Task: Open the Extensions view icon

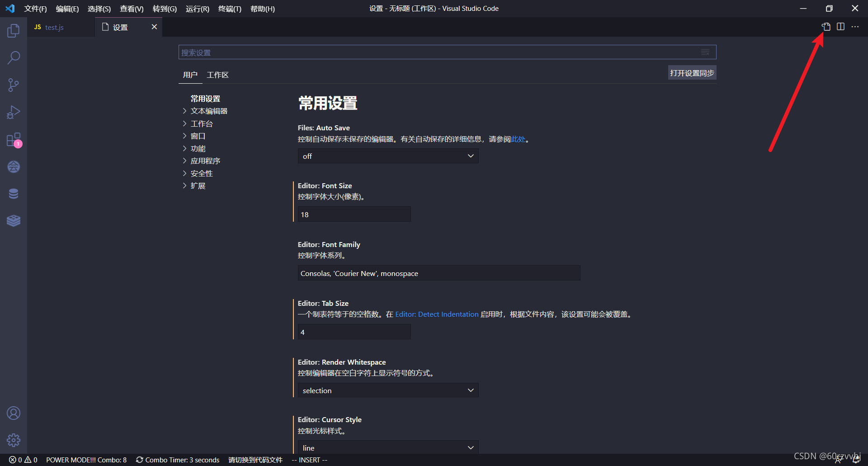Action: tap(14, 140)
